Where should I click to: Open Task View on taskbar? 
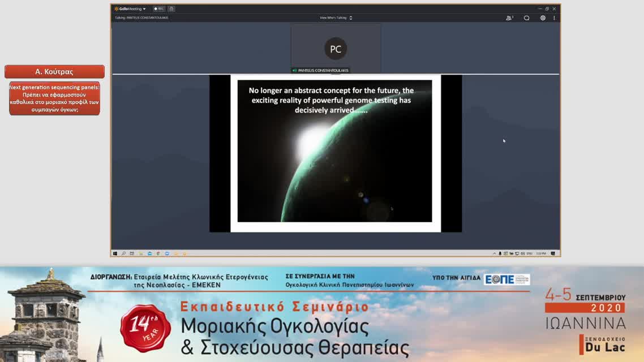point(132,253)
